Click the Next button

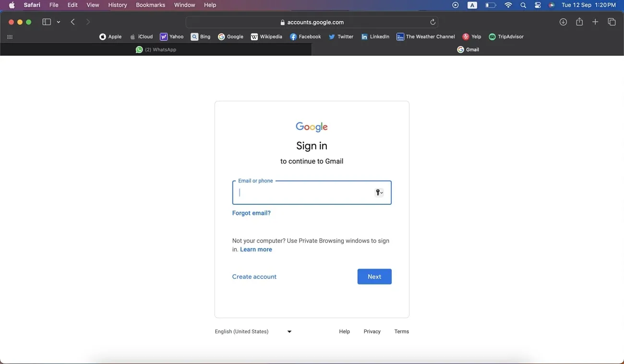click(374, 276)
